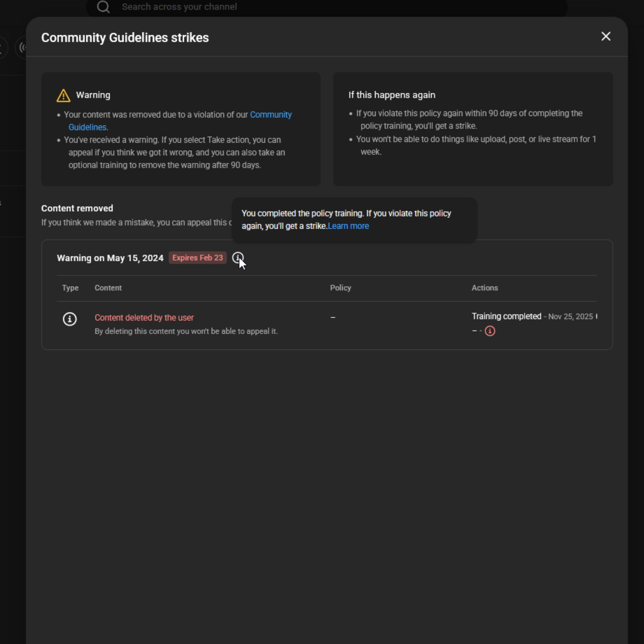Click the Content column header
644x644 pixels.
tap(108, 288)
